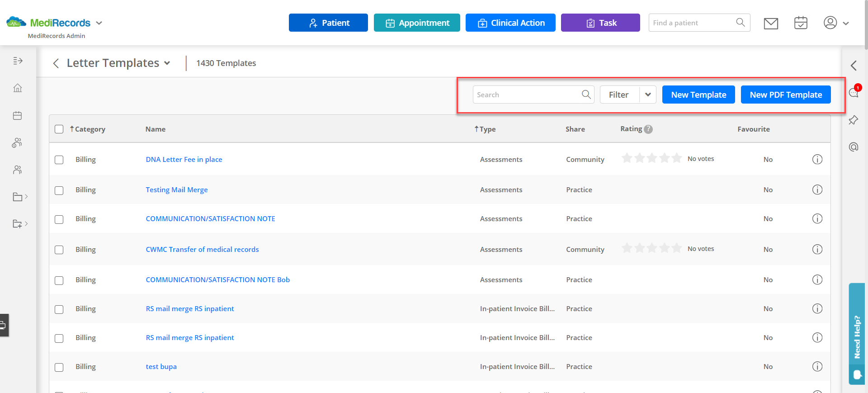Tick checkbox for CWMC Transfer of medical records
This screenshot has width=868, height=393.
point(59,250)
